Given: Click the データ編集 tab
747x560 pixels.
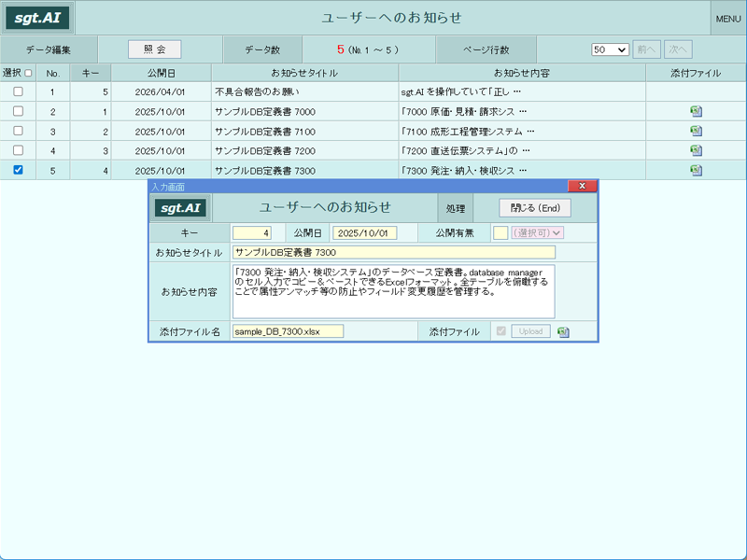Looking at the screenshot, I should [49, 49].
